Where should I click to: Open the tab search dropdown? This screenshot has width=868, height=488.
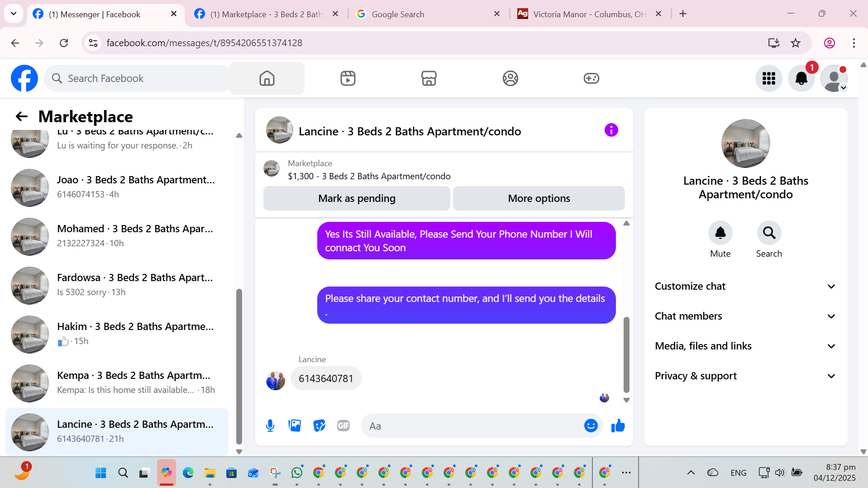(x=14, y=14)
